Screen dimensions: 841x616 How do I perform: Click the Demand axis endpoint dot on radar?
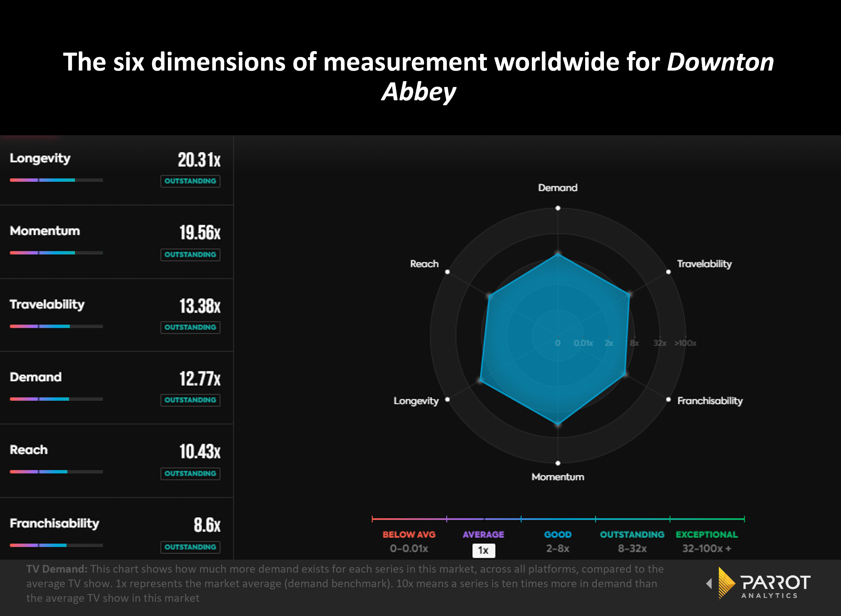click(558, 208)
